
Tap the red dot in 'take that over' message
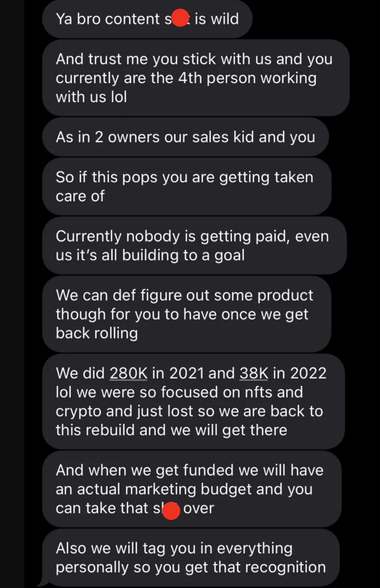(171, 511)
